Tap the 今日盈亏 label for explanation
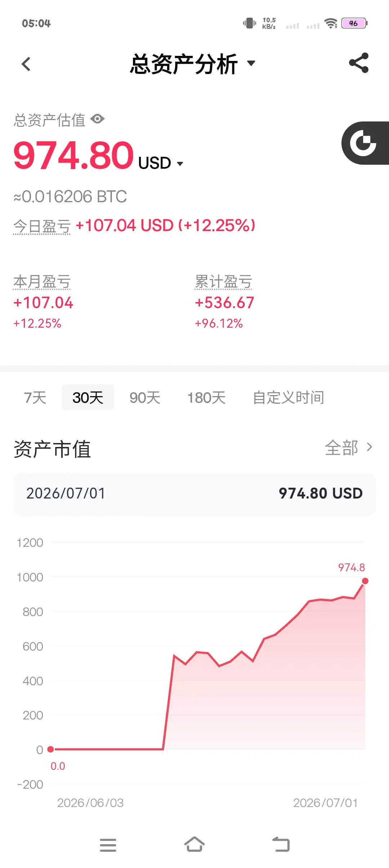 [x=42, y=226]
